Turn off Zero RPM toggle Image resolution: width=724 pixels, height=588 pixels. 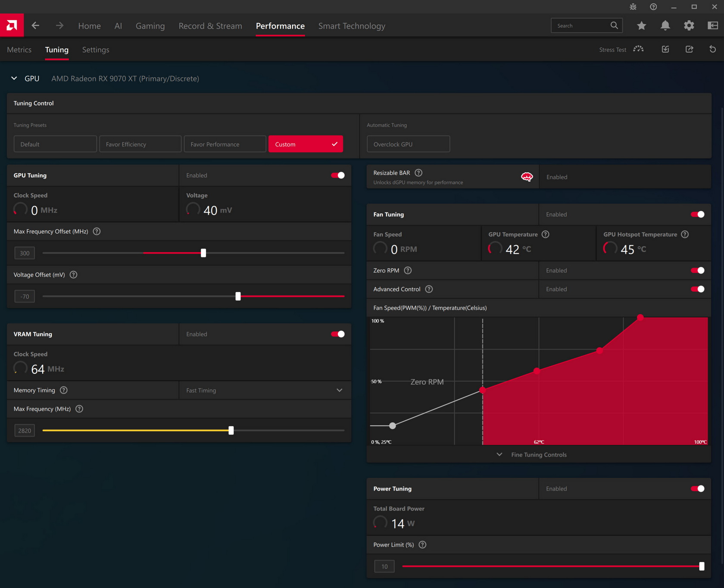(697, 270)
